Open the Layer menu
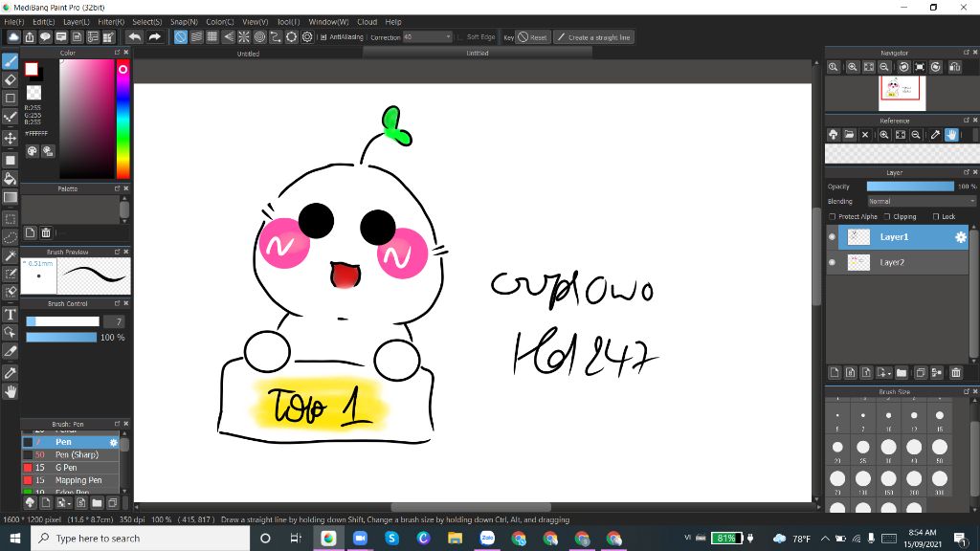 77,22
